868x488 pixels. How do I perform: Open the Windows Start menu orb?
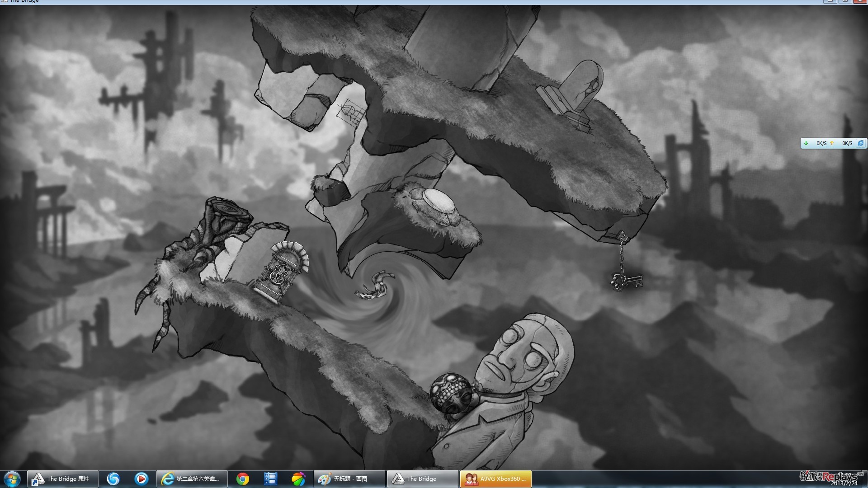[12, 479]
